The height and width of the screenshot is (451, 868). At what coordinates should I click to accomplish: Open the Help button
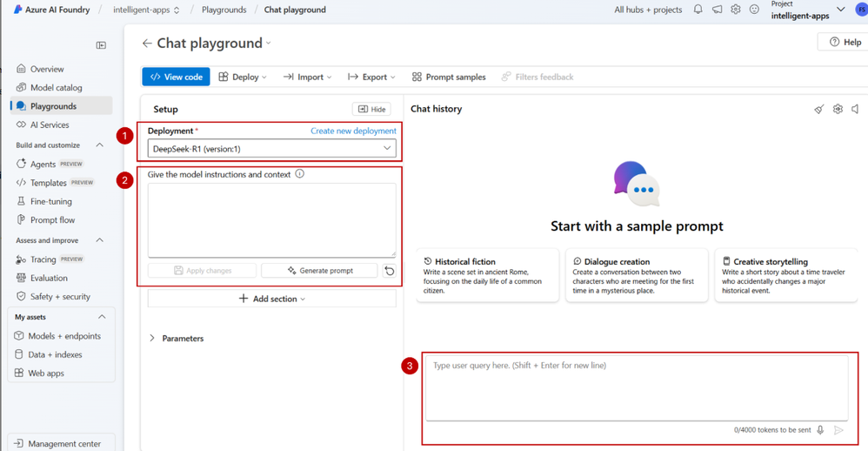[845, 42]
